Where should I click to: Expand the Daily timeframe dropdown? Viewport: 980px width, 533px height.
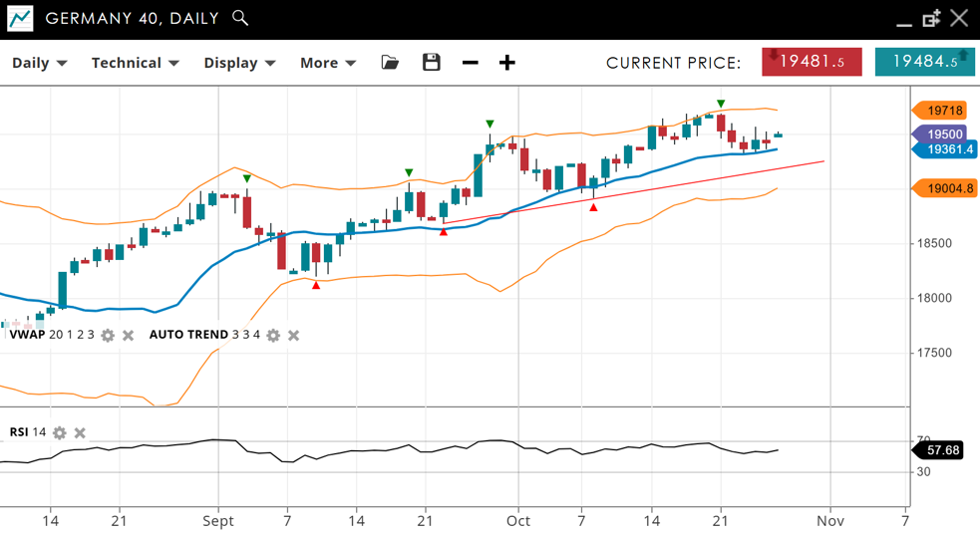tap(40, 63)
